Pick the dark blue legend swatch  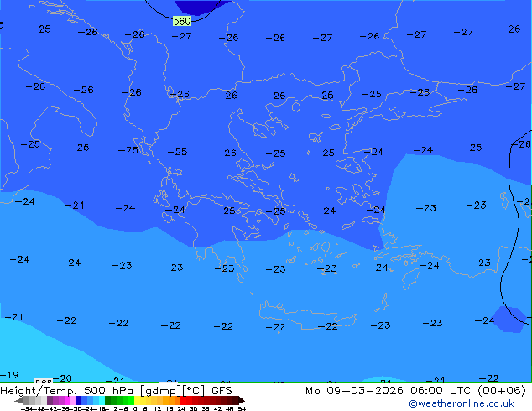coord(79,401)
